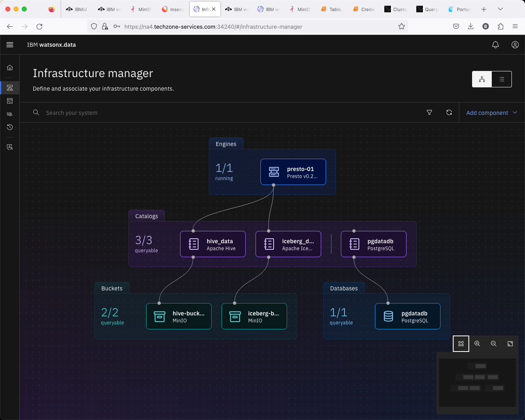Open Data manager sidebar icon
This screenshot has height=420, width=525.
10,101
